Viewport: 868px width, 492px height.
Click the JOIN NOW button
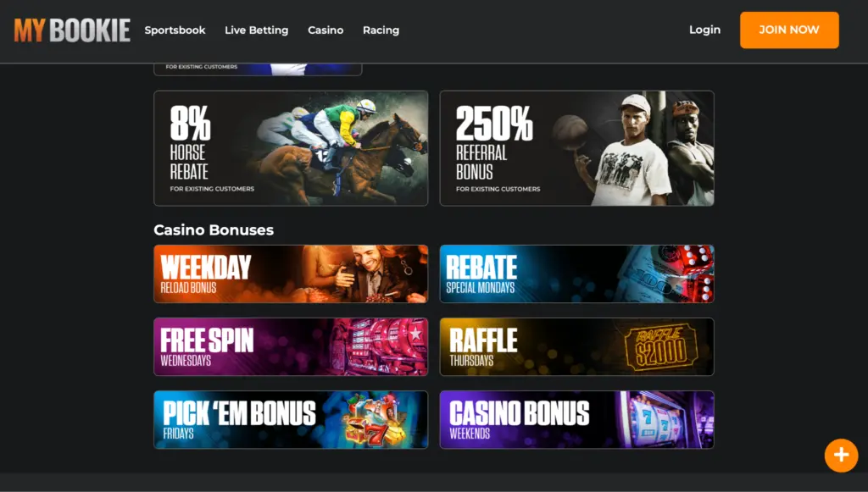pyautogui.click(x=789, y=30)
